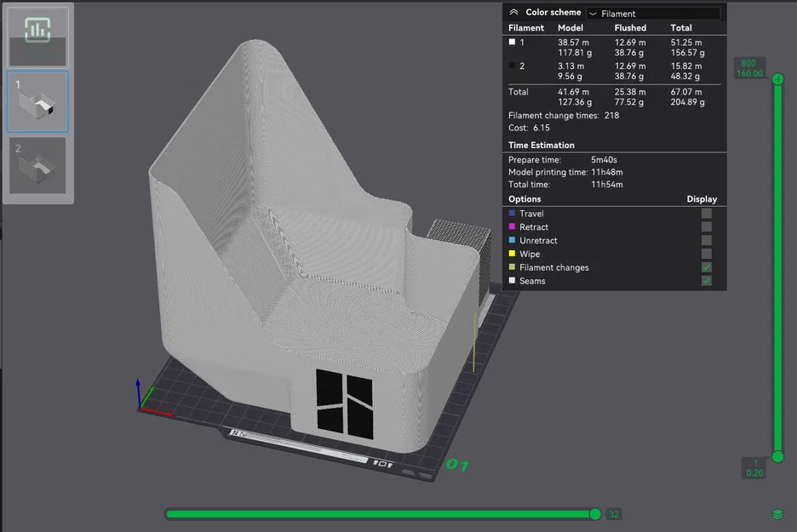Viewport: 797px width, 532px height.
Task: Click filament 2 black color swatch
Action: coord(512,66)
